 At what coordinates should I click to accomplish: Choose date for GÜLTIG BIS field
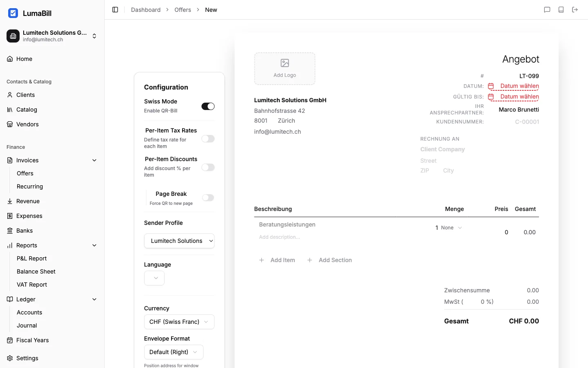pyautogui.click(x=519, y=97)
